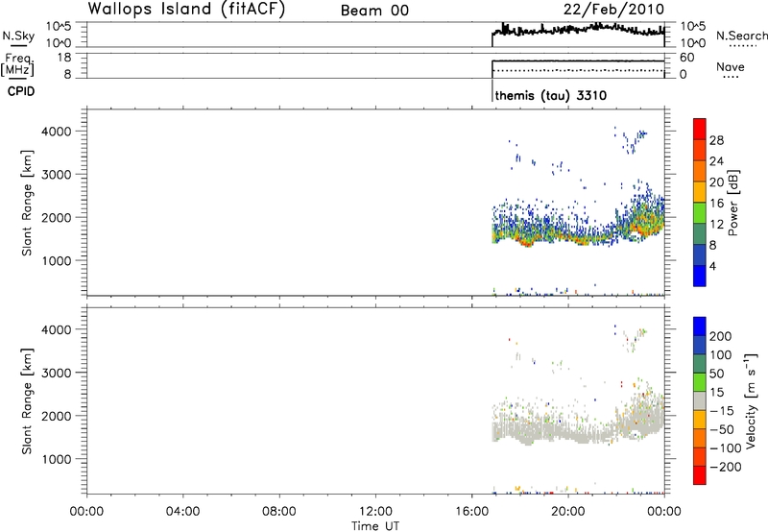
Task: Click the '16:00' time axis label
Action: (471, 512)
